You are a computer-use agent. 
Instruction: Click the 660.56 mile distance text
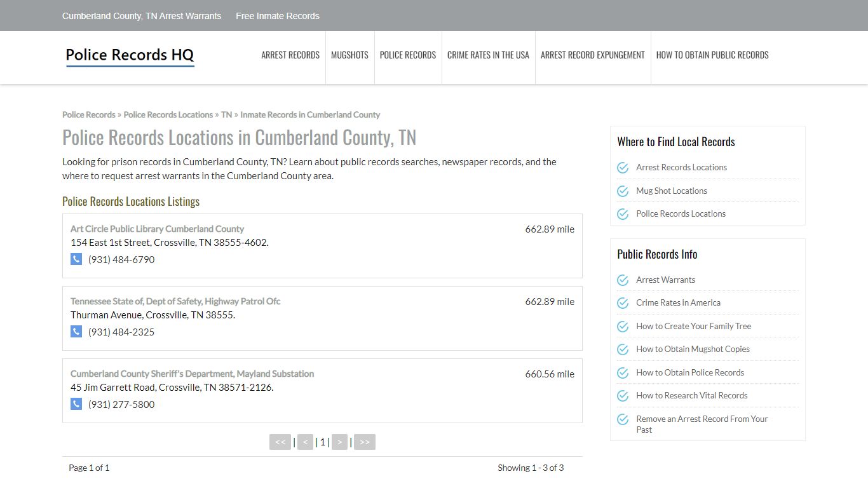550,374
